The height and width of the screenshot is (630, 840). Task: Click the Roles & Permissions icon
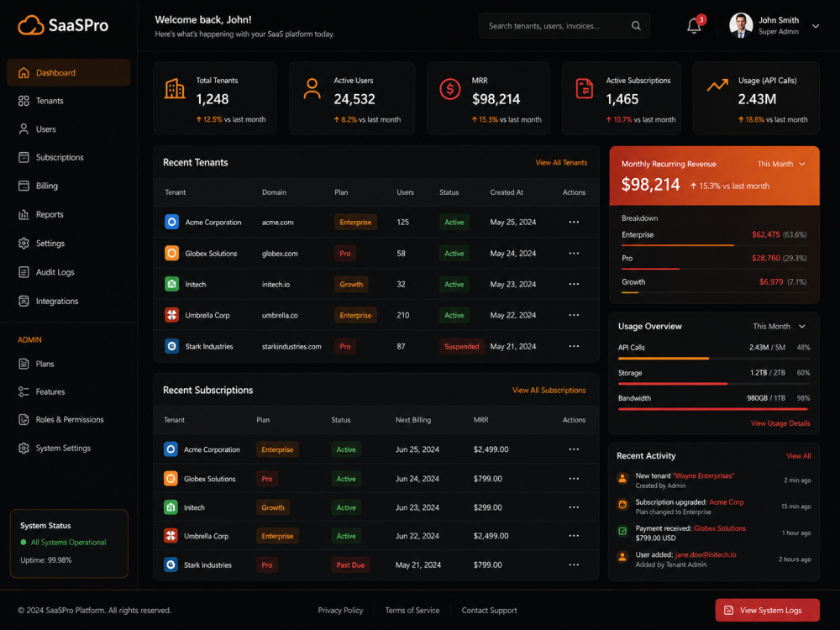pyautogui.click(x=24, y=419)
